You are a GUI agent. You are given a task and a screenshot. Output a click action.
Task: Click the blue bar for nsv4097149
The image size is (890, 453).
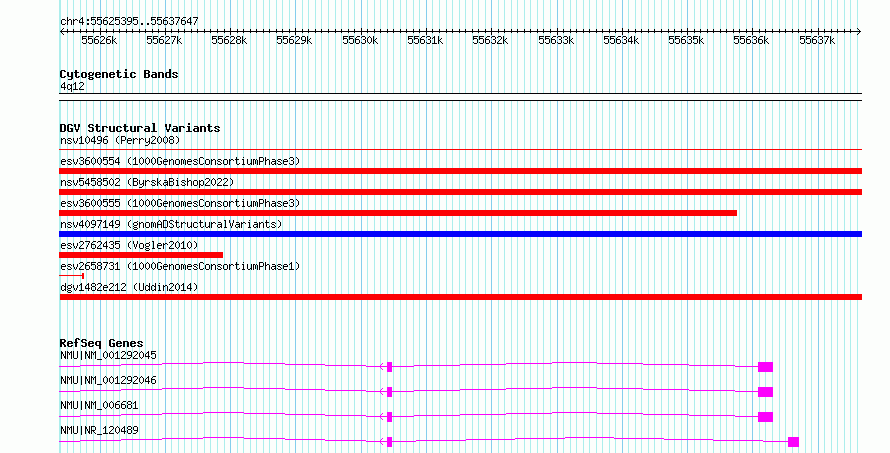coord(460,234)
